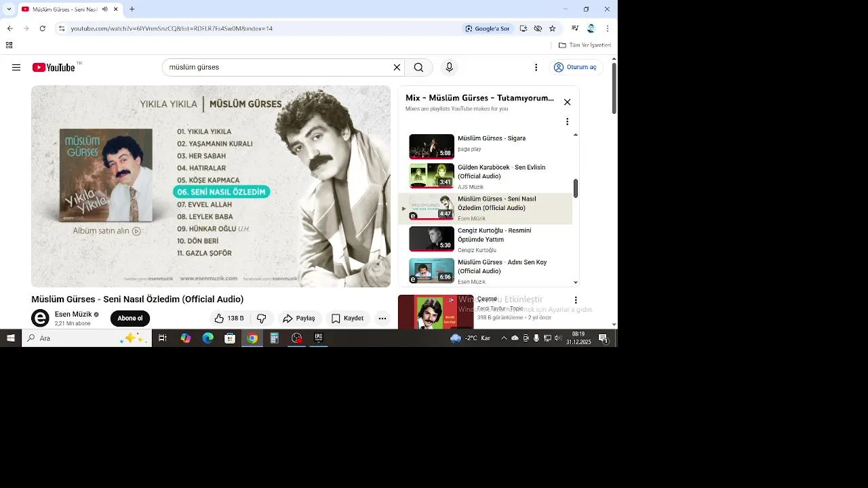The height and width of the screenshot is (488, 868).
Task: Start voice search with the microphone
Action: coord(449,67)
